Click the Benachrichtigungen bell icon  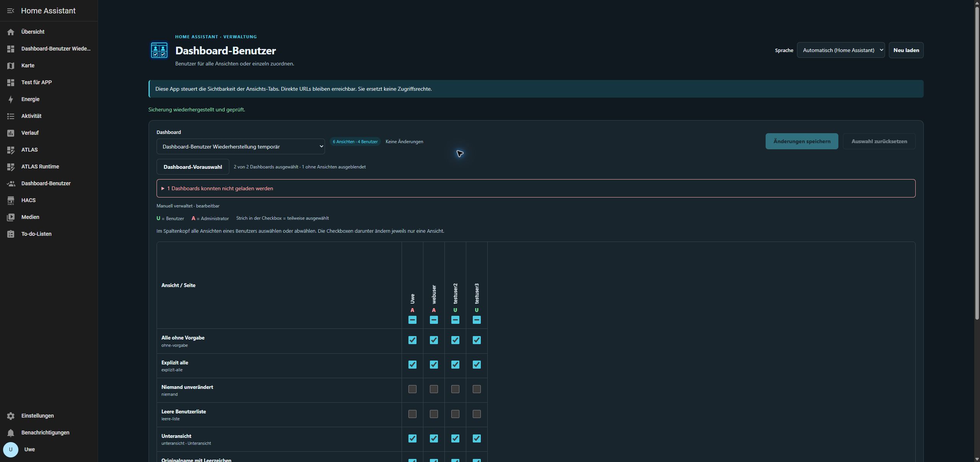[11, 433]
